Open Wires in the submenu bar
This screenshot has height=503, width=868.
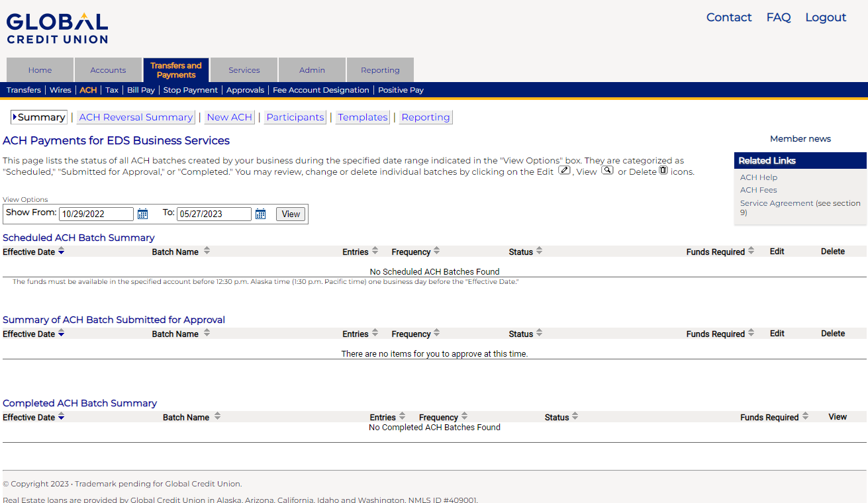click(60, 90)
